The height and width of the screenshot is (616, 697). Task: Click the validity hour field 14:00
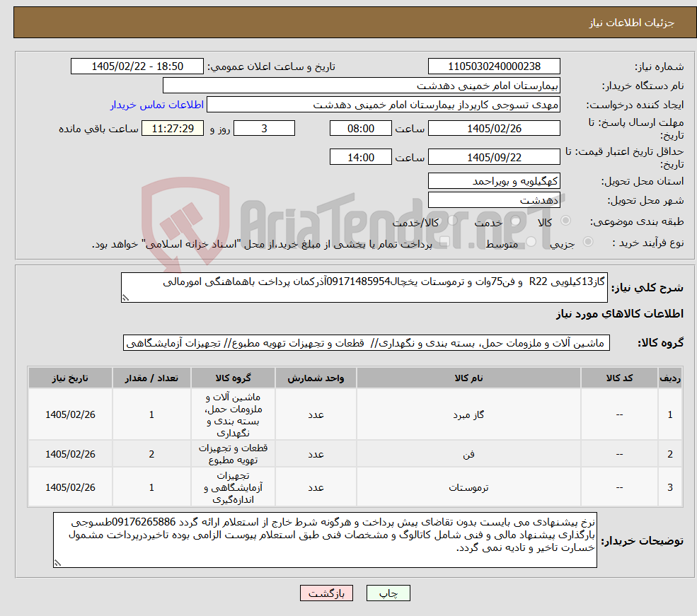[360, 157]
